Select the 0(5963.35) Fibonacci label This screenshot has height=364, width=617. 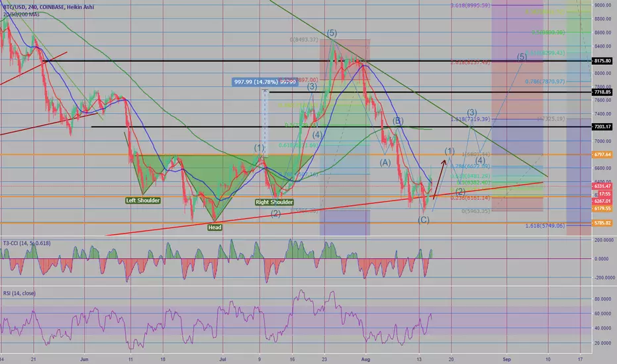(475, 211)
